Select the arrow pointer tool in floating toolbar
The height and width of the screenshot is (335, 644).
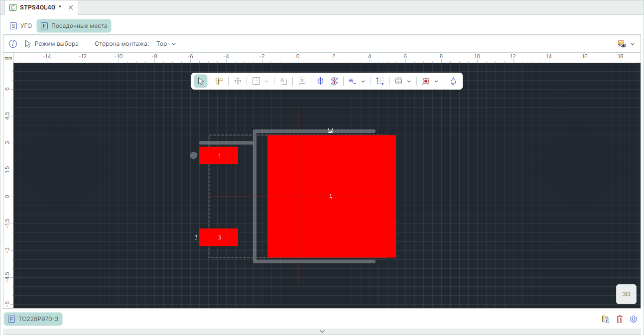point(201,81)
